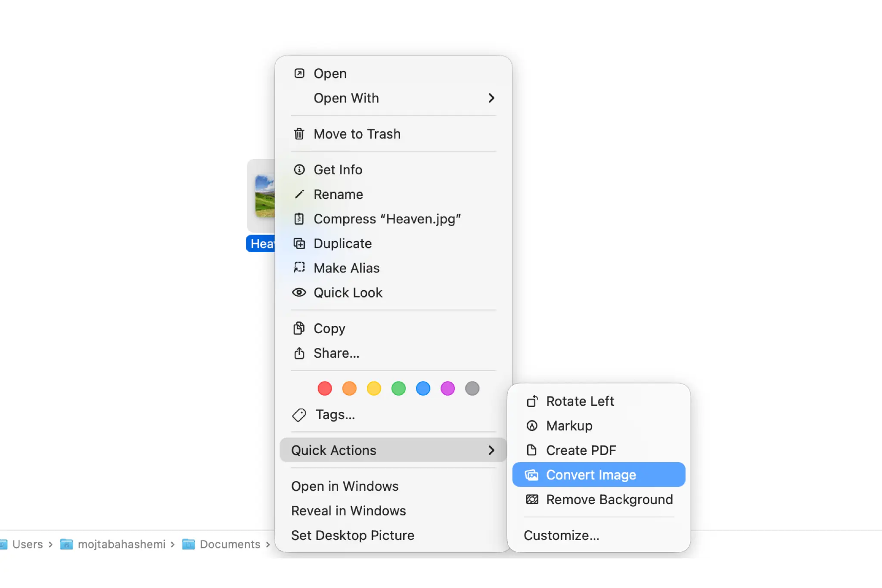This screenshot has width=882, height=588.
Task: Click the Tags label icon
Action: click(299, 415)
